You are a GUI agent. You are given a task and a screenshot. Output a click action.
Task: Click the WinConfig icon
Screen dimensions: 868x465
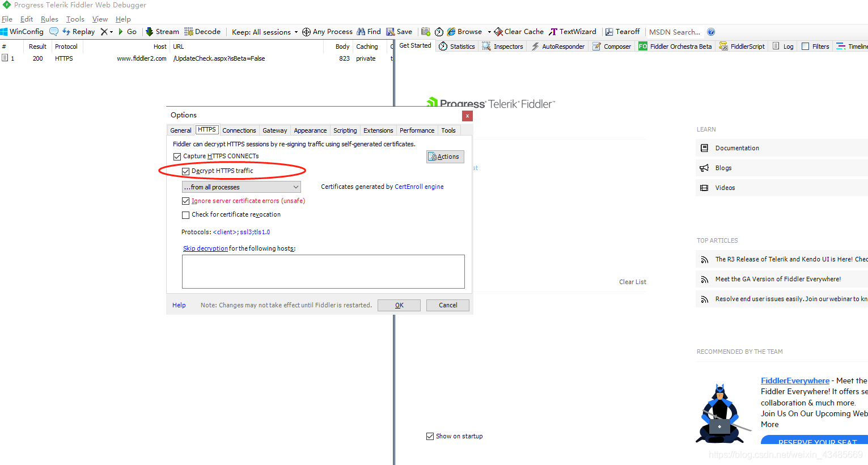[x=4, y=32]
